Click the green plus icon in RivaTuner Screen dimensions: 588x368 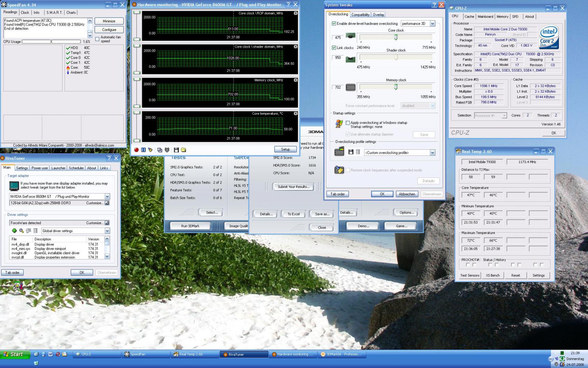pyautogui.click(x=14, y=230)
